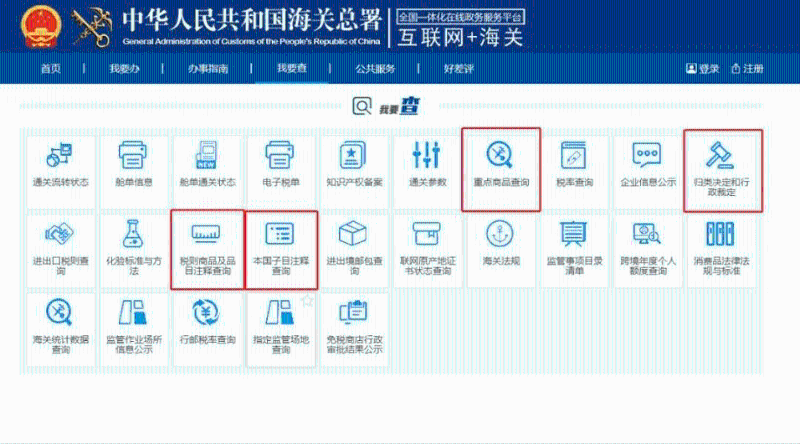The height and width of the screenshot is (444, 800).
Task: Open 进出口税则查询 icon
Action: 60,234
